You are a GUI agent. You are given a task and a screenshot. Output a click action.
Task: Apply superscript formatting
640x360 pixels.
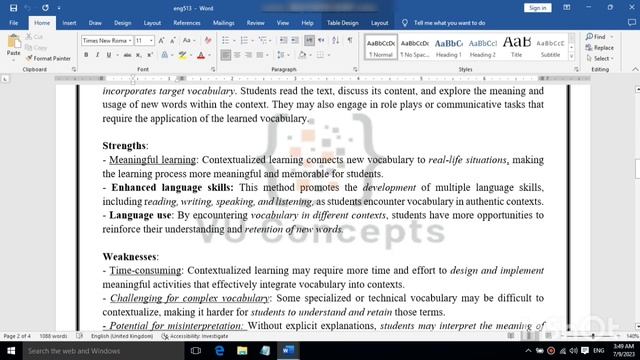coord(150,55)
